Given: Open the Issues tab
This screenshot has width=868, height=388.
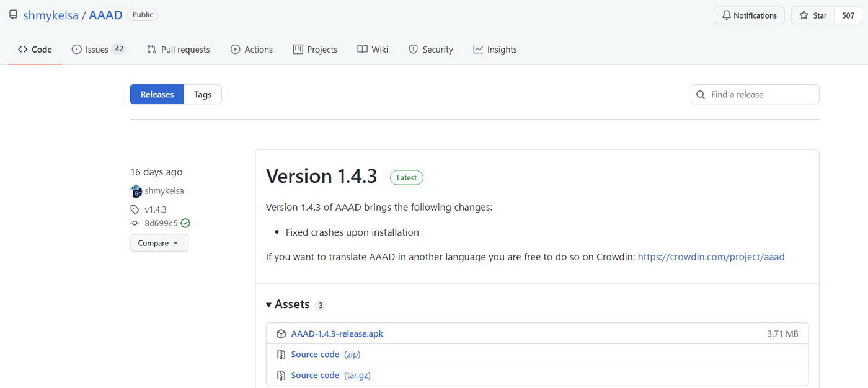Looking at the screenshot, I should [98, 50].
